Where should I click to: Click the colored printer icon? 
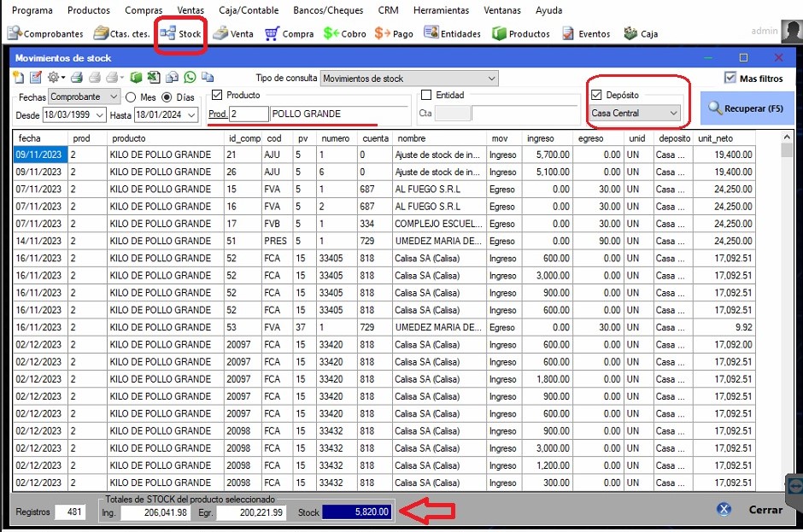tap(77, 78)
